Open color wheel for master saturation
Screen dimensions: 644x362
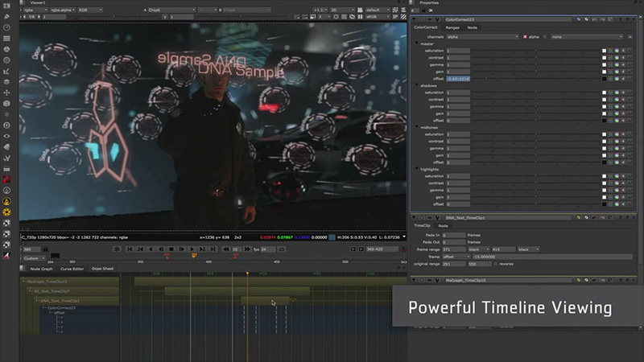click(x=617, y=51)
